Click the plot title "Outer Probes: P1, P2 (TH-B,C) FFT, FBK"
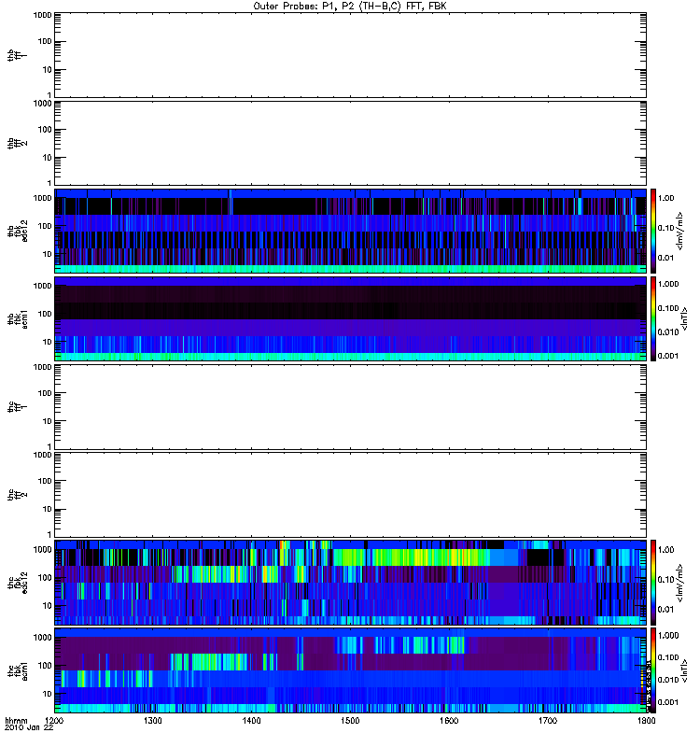Image resolution: width=700 pixels, height=747 pixels. (350, 7)
